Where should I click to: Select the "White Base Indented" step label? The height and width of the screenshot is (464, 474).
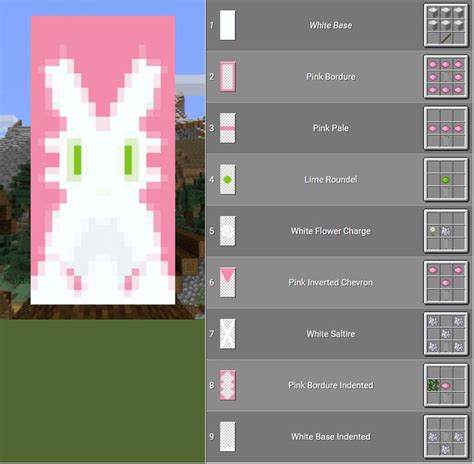pos(331,437)
